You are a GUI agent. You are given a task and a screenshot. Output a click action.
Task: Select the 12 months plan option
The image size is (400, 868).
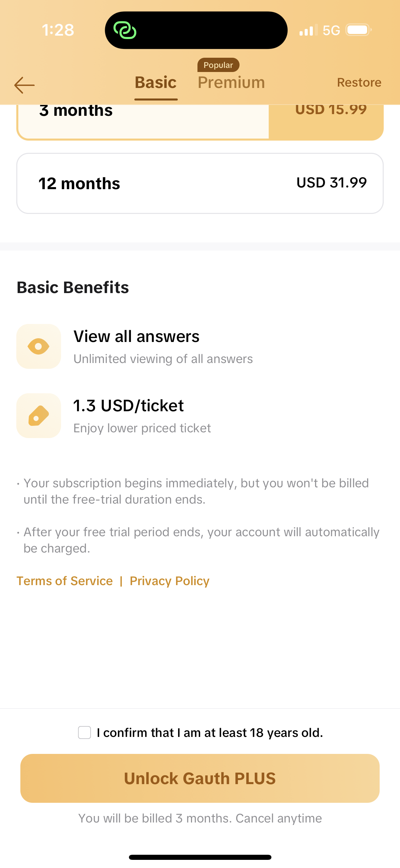pos(200,183)
